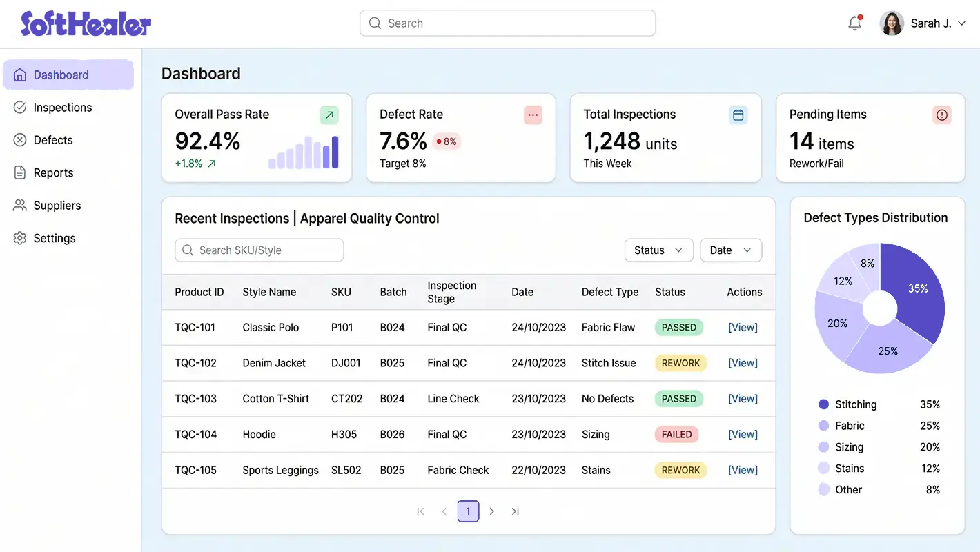Screen dimensions: 980x552
Task: Select the Dashboard icon in sidebar
Action: click(20, 75)
